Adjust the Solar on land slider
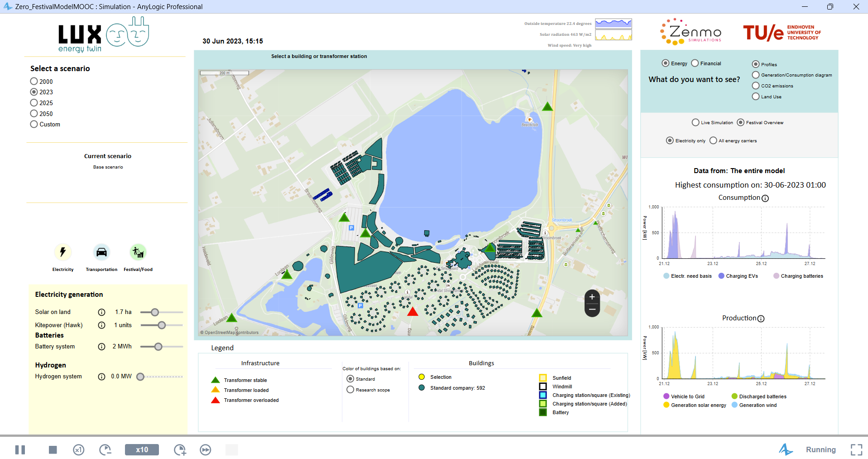Viewport: 868px width, 459px height. click(x=155, y=312)
